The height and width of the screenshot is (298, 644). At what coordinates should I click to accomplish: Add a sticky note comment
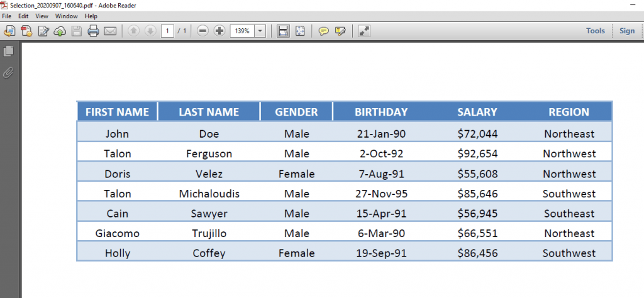(324, 31)
